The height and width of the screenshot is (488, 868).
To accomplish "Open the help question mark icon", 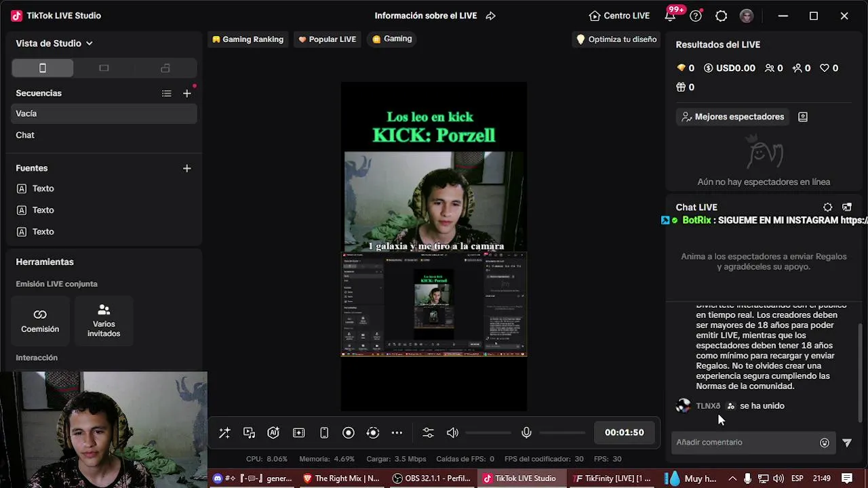I will coord(695,16).
